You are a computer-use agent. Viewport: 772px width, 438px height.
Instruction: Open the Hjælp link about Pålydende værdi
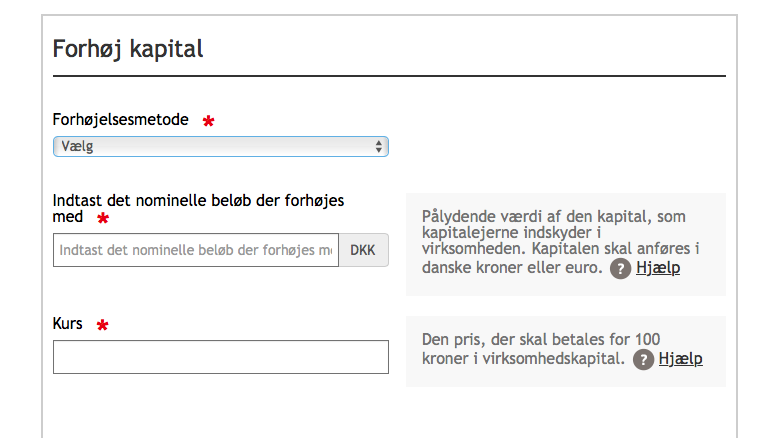pyautogui.click(x=658, y=268)
